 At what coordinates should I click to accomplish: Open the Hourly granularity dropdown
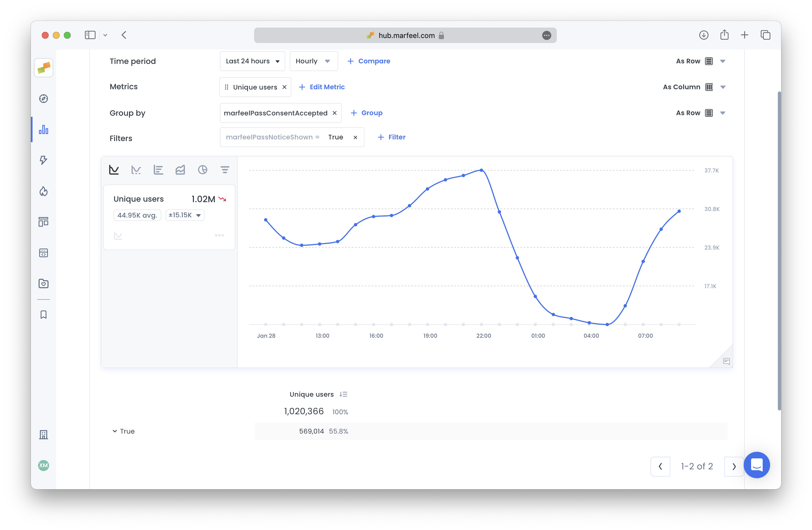pos(313,61)
